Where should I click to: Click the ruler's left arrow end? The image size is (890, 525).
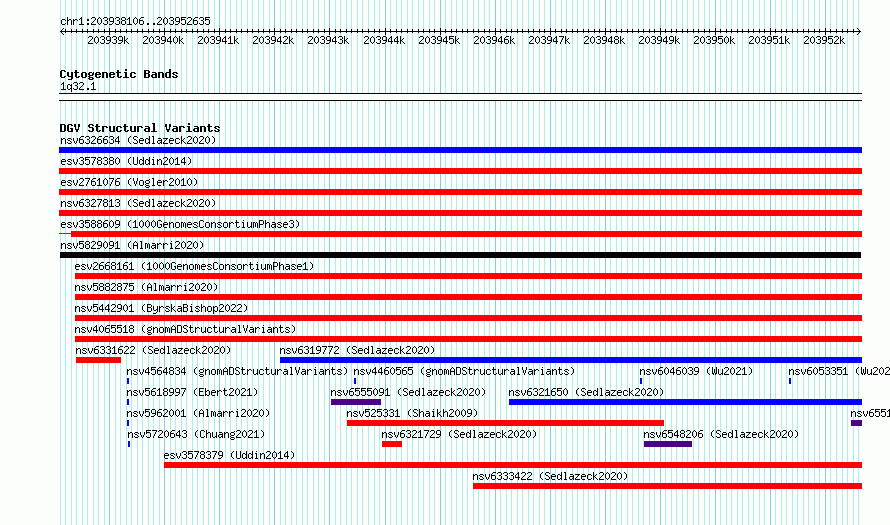click(x=62, y=32)
